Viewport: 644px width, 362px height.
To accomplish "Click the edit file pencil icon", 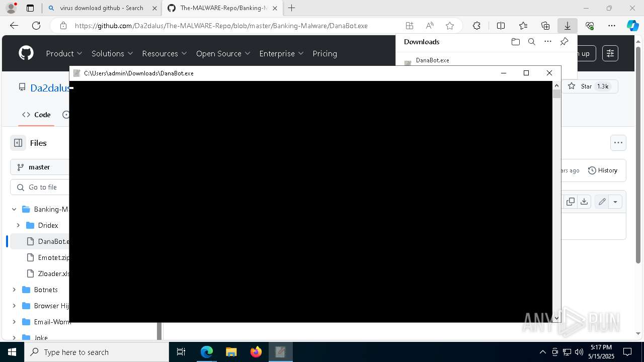I will click(x=602, y=202).
